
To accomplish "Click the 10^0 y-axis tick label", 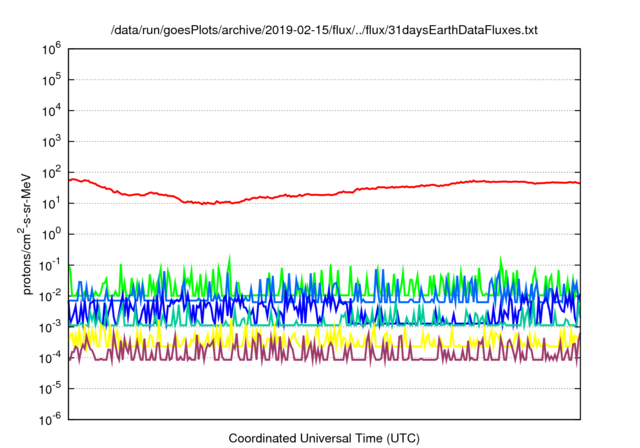I will pyautogui.click(x=50, y=234).
